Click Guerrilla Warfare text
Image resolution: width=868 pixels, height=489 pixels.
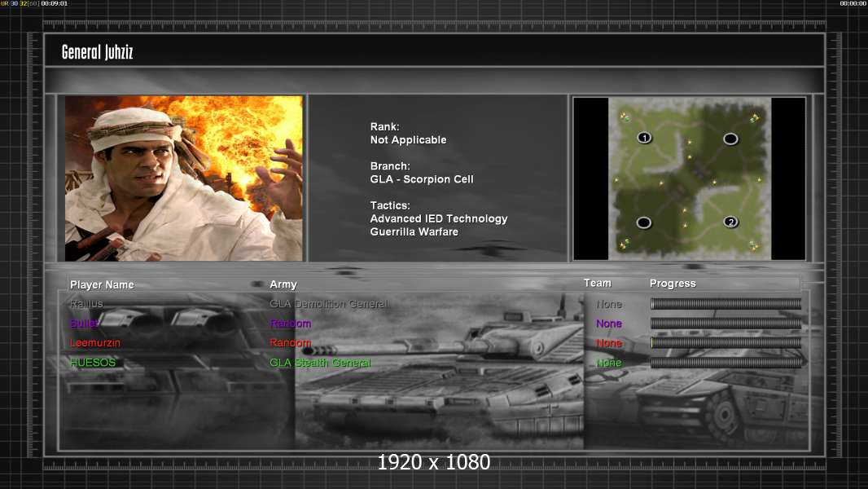coord(414,232)
